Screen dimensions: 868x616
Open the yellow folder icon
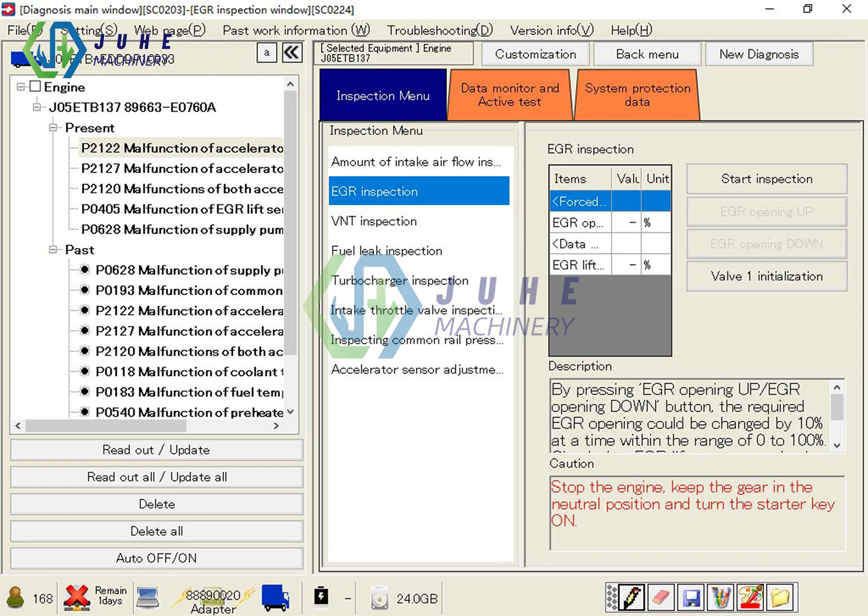pyautogui.click(x=780, y=598)
